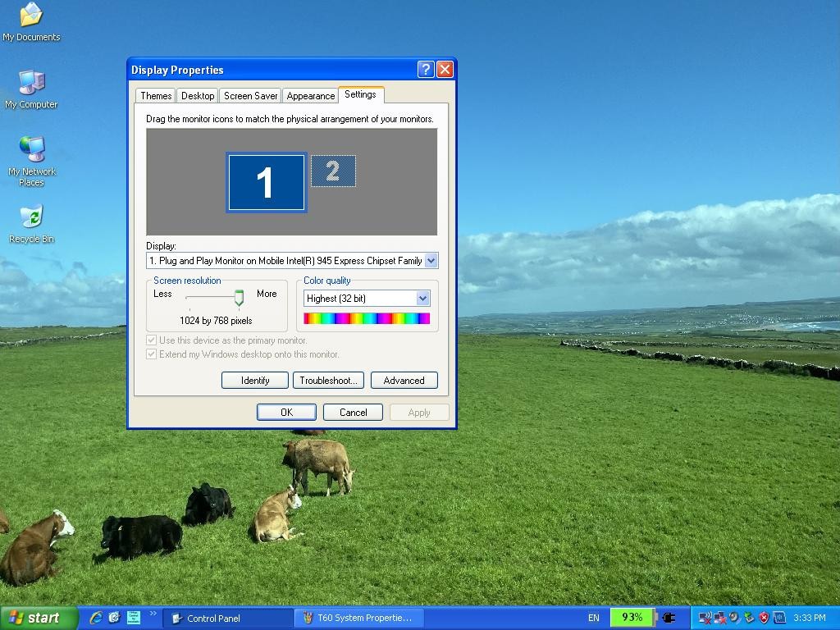The height and width of the screenshot is (630, 840).
Task: Confirm with the OK button
Action: click(x=286, y=413)
